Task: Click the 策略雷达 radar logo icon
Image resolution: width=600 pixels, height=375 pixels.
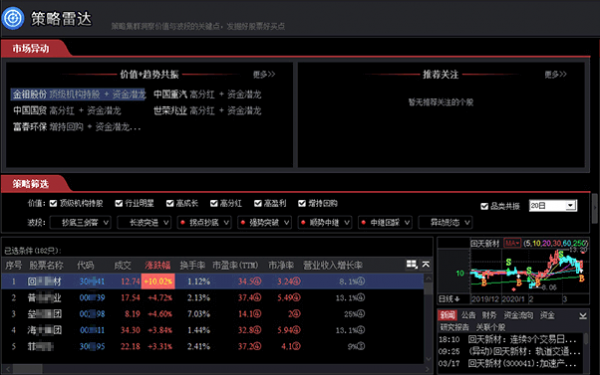Action: (13, 18)
